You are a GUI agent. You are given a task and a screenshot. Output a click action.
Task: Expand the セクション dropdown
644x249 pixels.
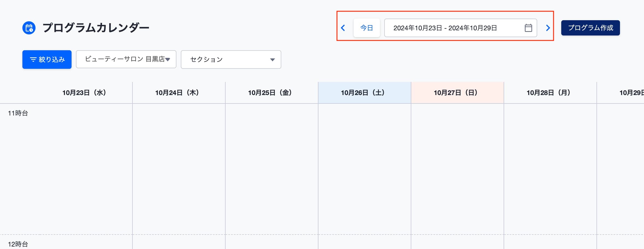231,60
